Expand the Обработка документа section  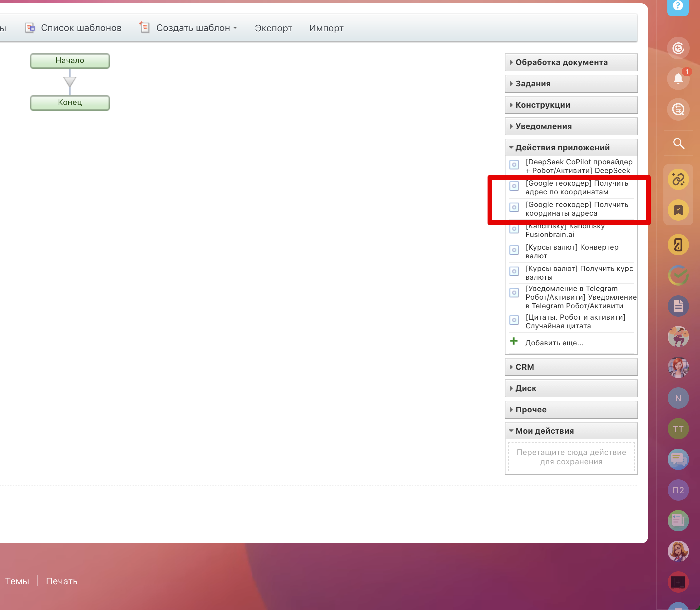[561, 62]
